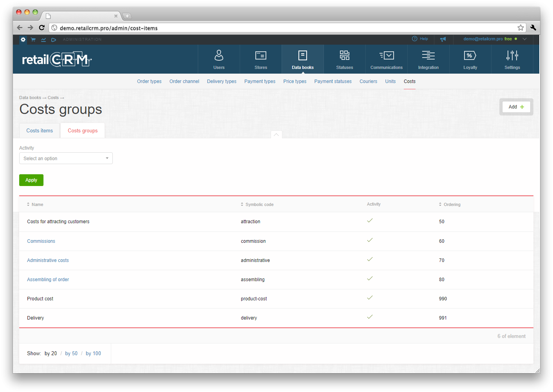This screenshot has width=553, height=392.
Task: Open the Integration section
Action: click(428, 60)
